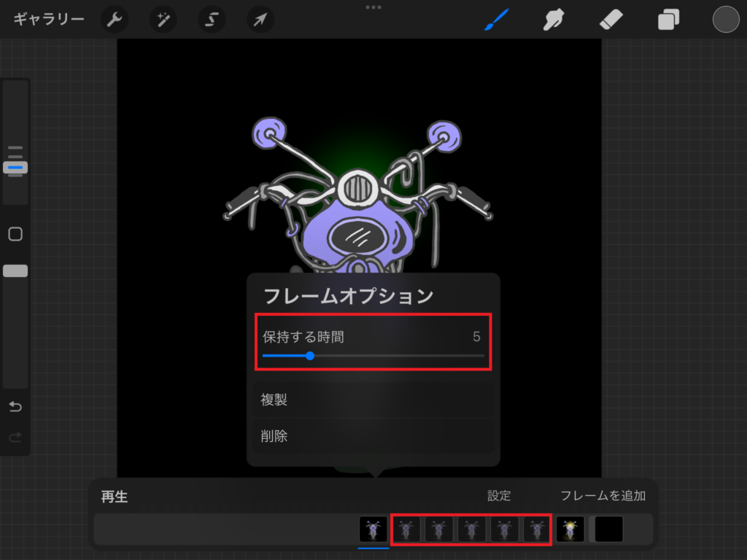Click the three-dot handle at top center
This screenshot has width=747, height=560.
[373, 7]
